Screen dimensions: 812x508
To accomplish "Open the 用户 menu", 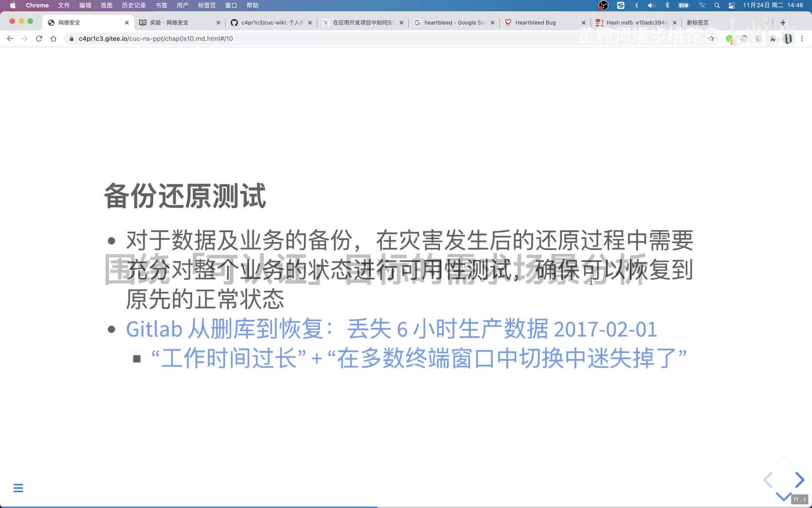I will [x=182, y=5].
